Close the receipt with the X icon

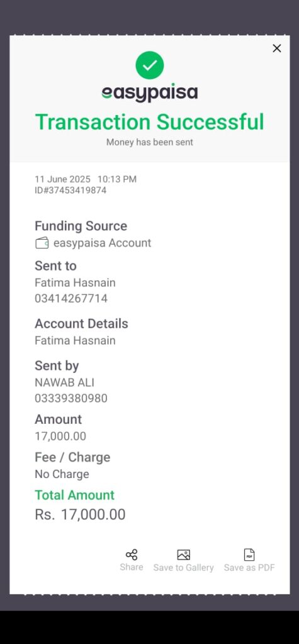(277, 48)
